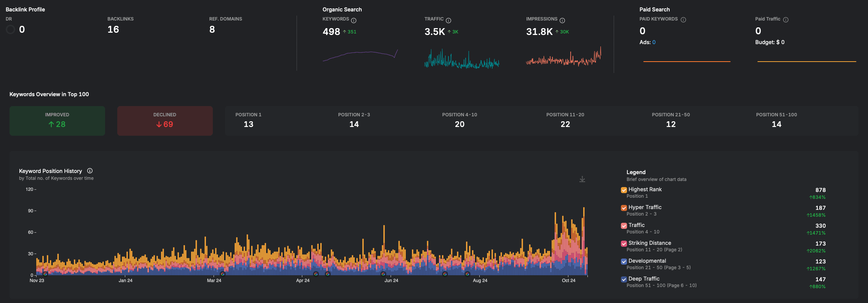Image resolution: width=868 pixels, height=303 pixels.
Task: Select the POSITION 51-100 keyword count
Action: (x=777, y=124)
